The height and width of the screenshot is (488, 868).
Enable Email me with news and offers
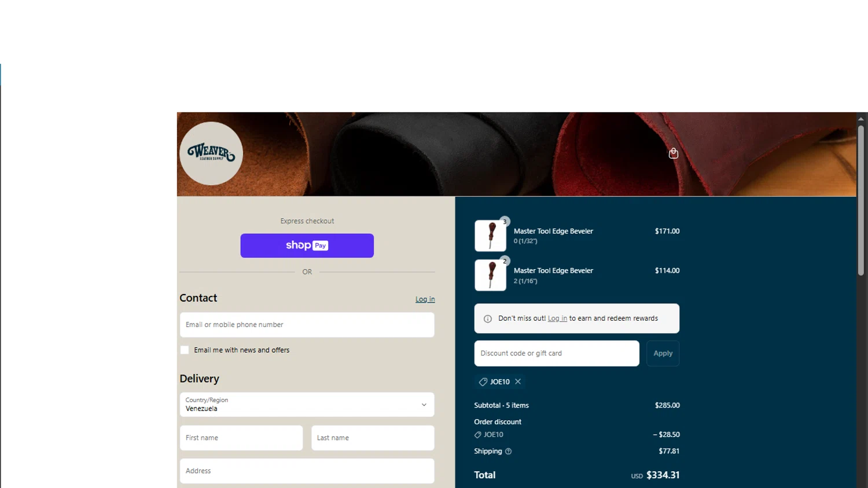point(185,350)
